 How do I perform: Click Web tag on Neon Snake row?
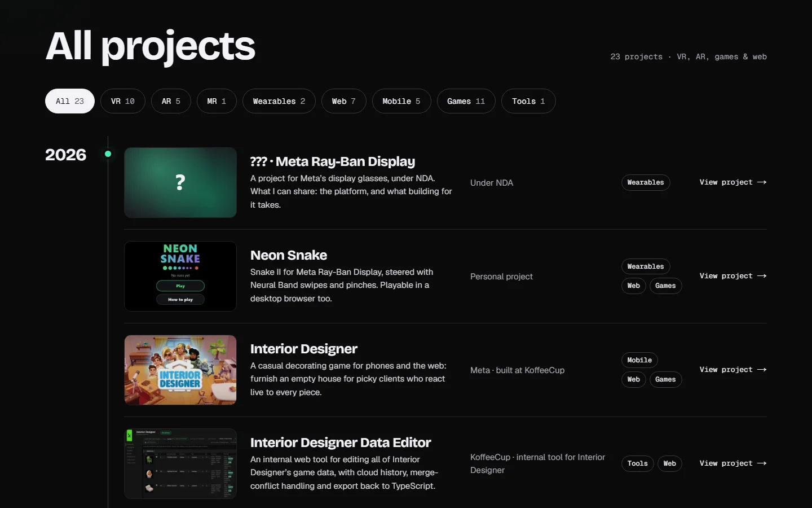634,286
